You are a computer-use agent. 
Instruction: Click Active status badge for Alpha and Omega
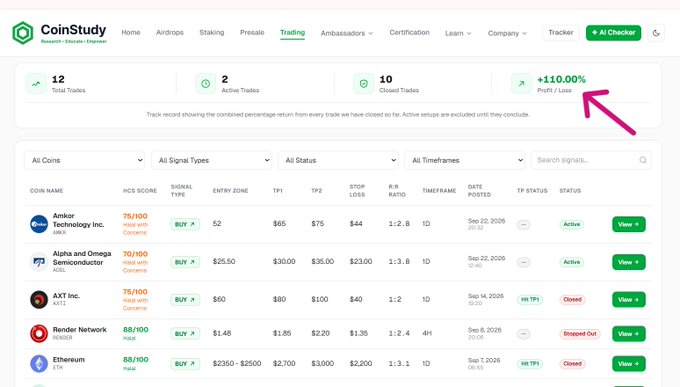coord(572,262)
